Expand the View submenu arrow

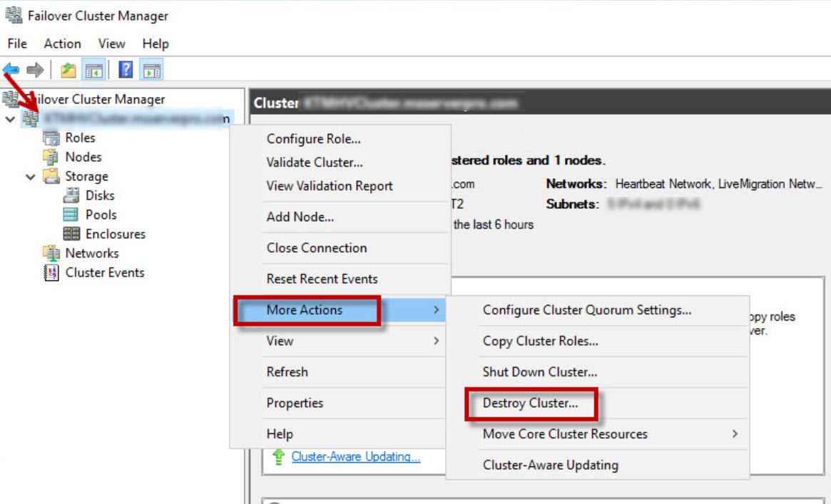436,341
